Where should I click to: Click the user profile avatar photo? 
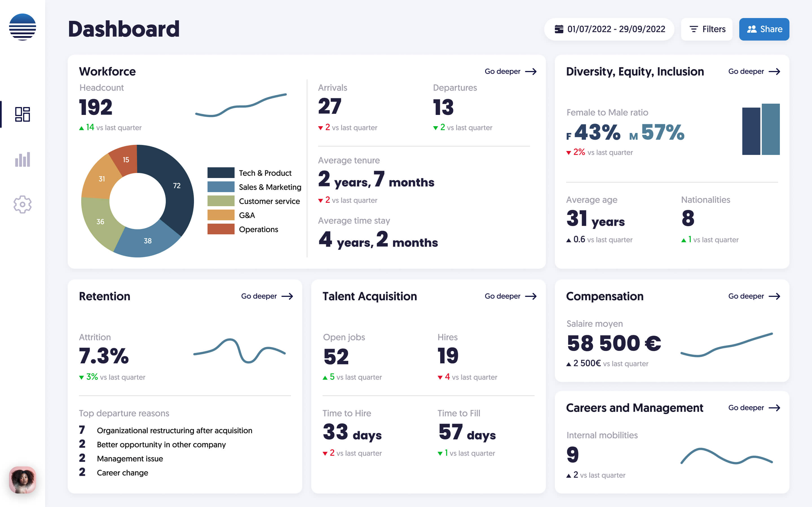23,480
